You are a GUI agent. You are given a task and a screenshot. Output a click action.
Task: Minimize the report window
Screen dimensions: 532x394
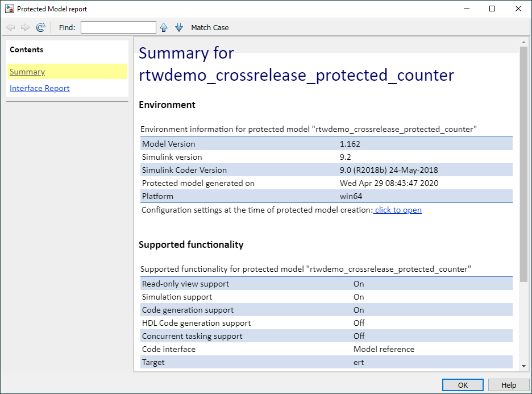[x=467, y=9]
